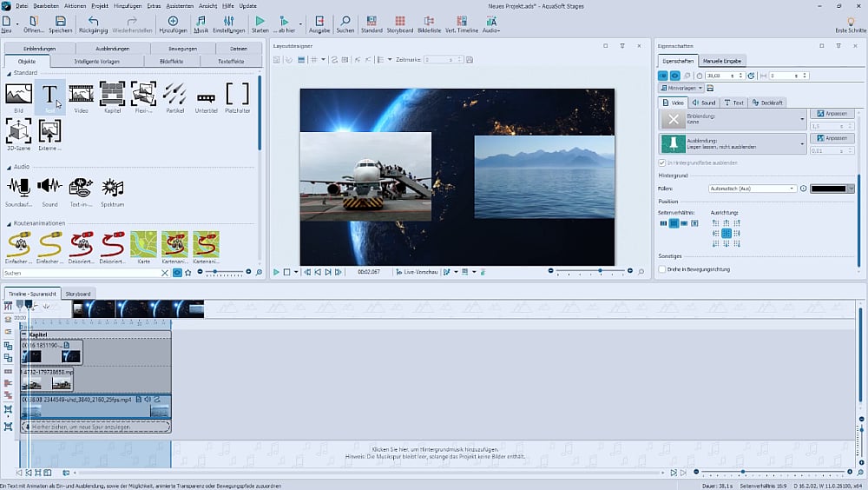
Task: Enable 'Drehe in Bewegungsrichtung' checkbox
Action: 663,269
